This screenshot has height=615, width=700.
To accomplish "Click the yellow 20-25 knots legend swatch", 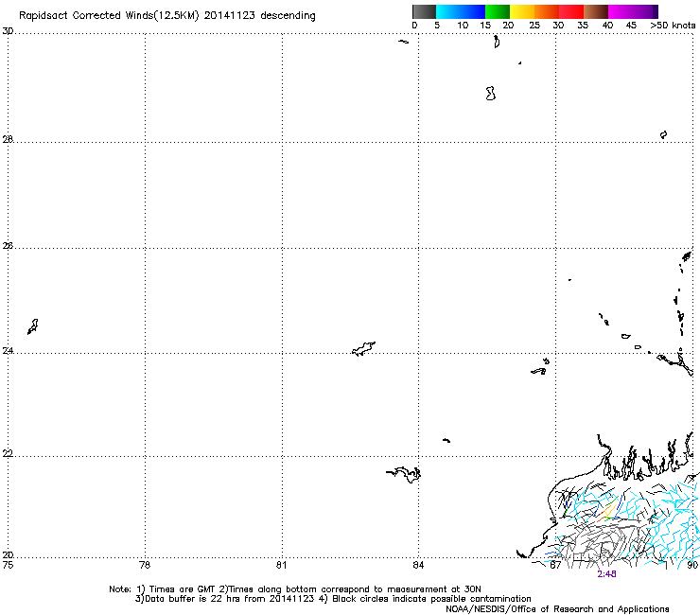I will click(x=522, y=11).
